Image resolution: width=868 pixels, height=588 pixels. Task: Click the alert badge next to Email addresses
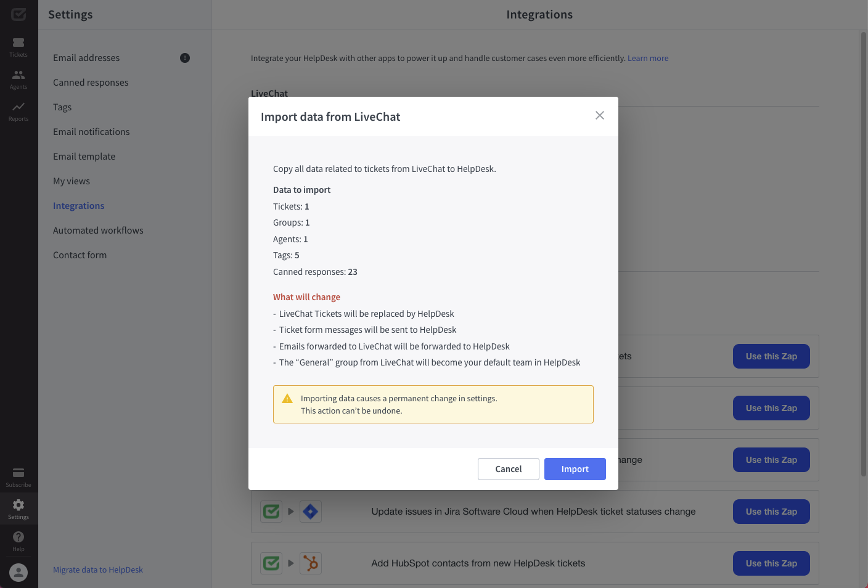tap(185, 58)
